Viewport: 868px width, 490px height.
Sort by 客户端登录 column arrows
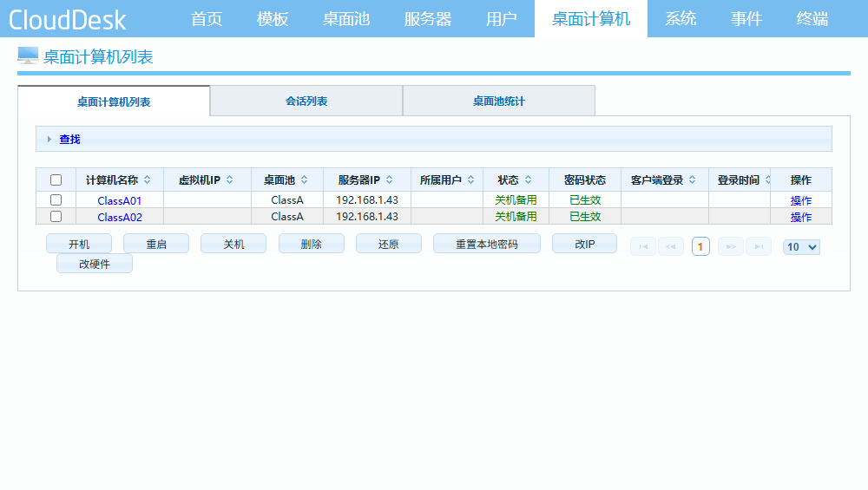click(693, 180)
